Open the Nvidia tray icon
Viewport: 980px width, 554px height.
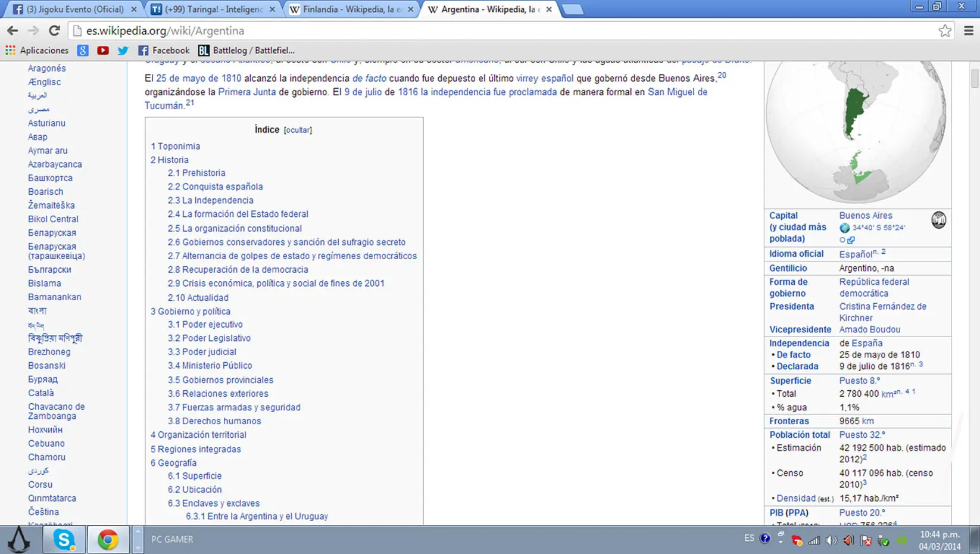[x=901, y=540]
